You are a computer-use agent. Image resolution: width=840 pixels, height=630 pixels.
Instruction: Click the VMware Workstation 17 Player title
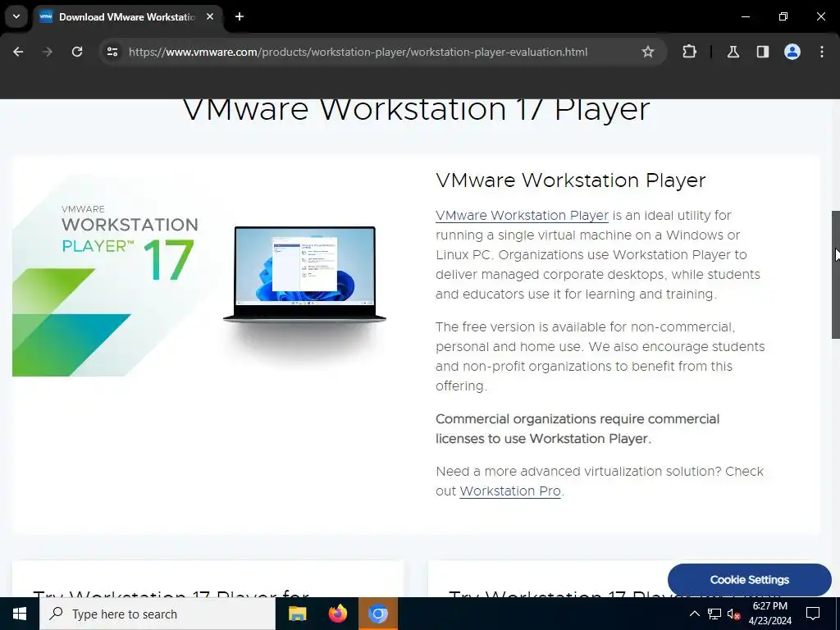pos(416,109)
